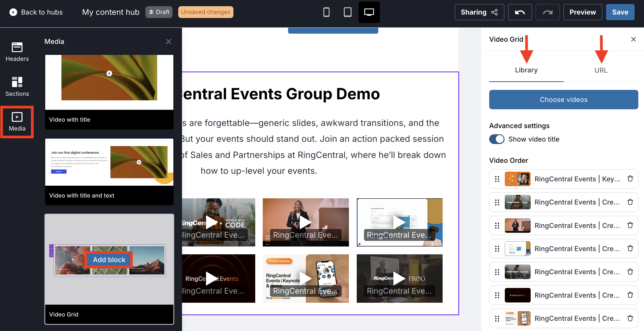
Task: Click drag handle of sixth video row
Action: (x=497, y=295)
